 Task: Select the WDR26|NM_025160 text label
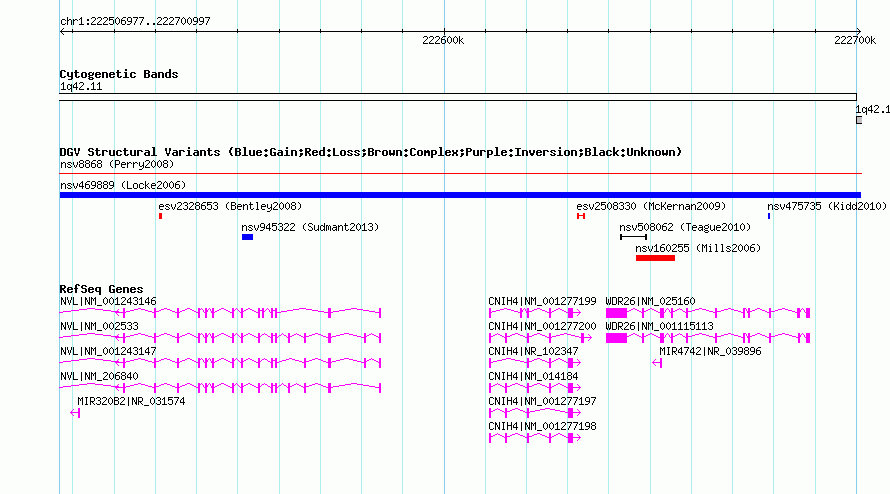click(x=650, y=301)
